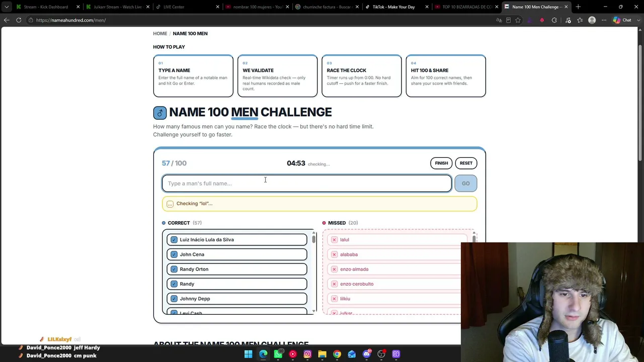
Task: Click the RACE THE CLOCK step card
Action: click(x=361, y=76)
